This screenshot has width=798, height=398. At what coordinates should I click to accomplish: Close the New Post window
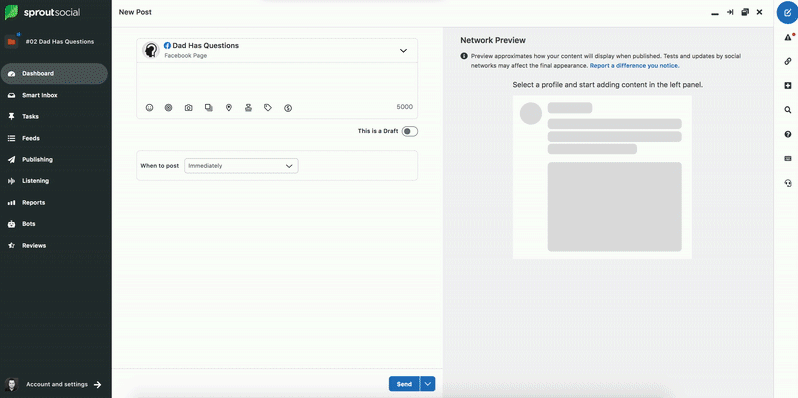(759, 12)
